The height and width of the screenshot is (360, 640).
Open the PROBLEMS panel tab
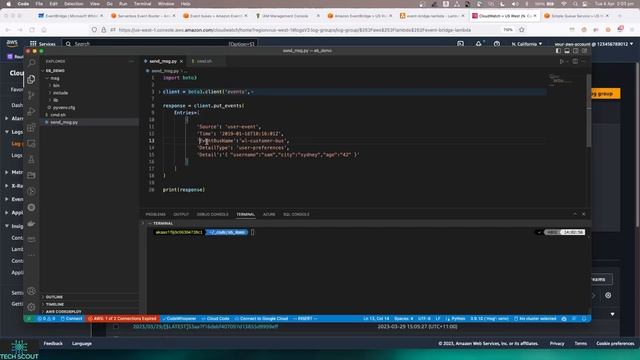[156, 214]
